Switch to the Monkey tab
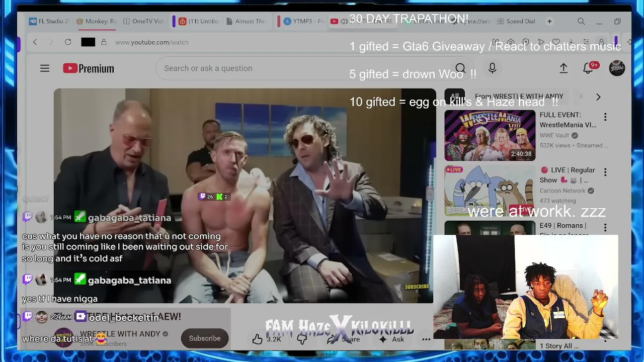644x362 pixels. pos(96,22)
